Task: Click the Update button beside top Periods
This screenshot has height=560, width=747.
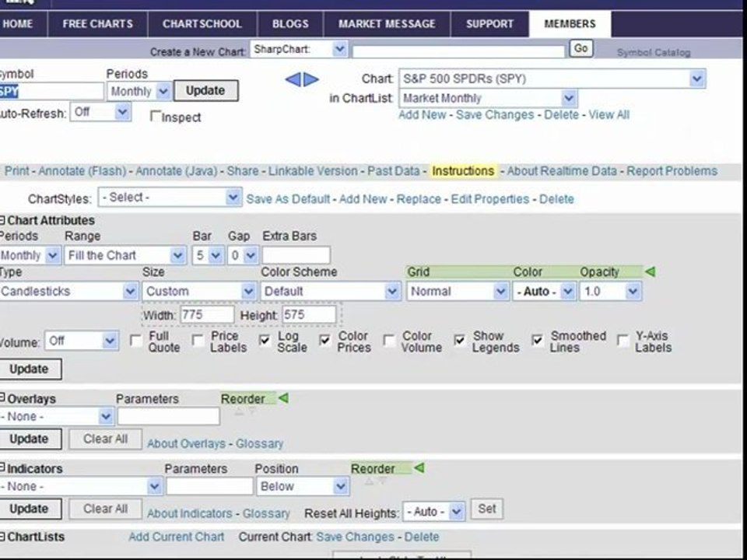Action: (x=205, y=90)
